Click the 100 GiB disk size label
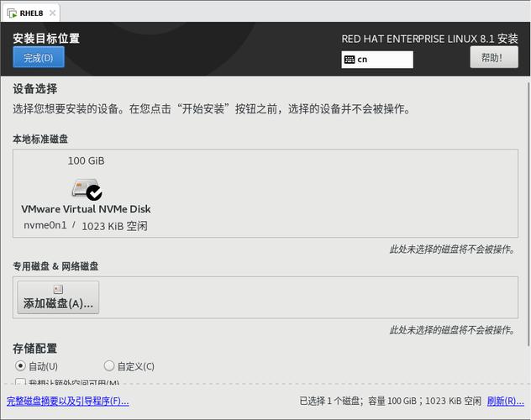This screenshot has height=420, width=531. click(x=86, y=160)
